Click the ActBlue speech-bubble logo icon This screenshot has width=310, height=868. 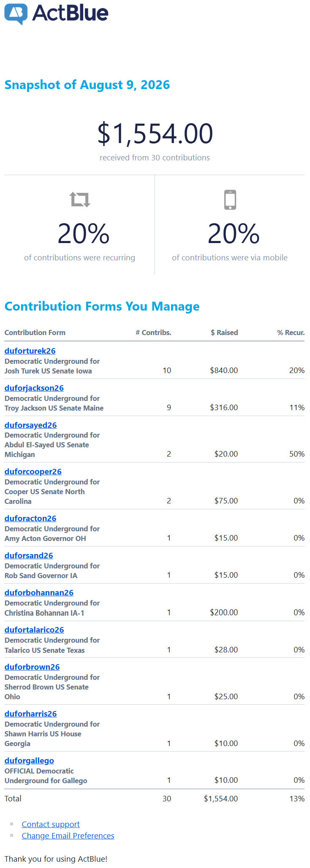[16, 14]
